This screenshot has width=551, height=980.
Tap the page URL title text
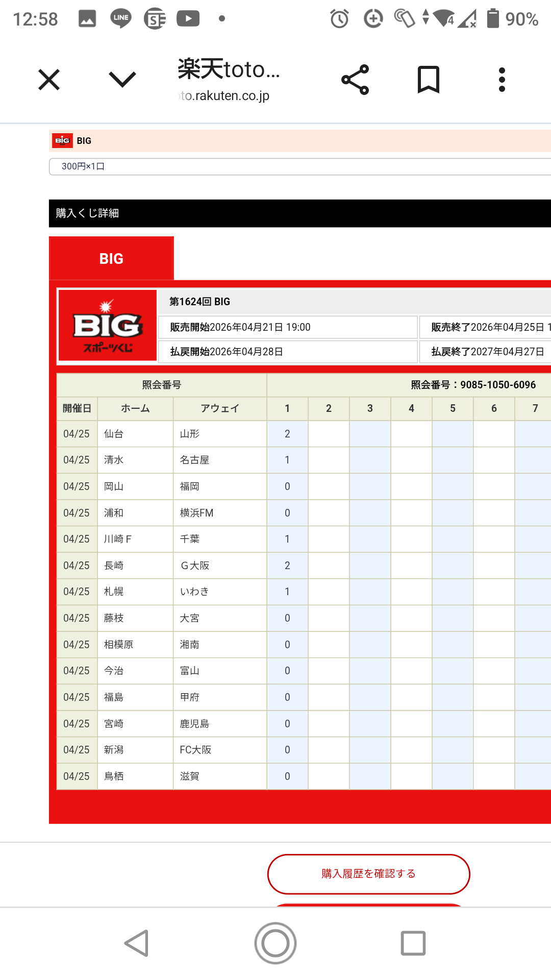click(x=229, y=80)
